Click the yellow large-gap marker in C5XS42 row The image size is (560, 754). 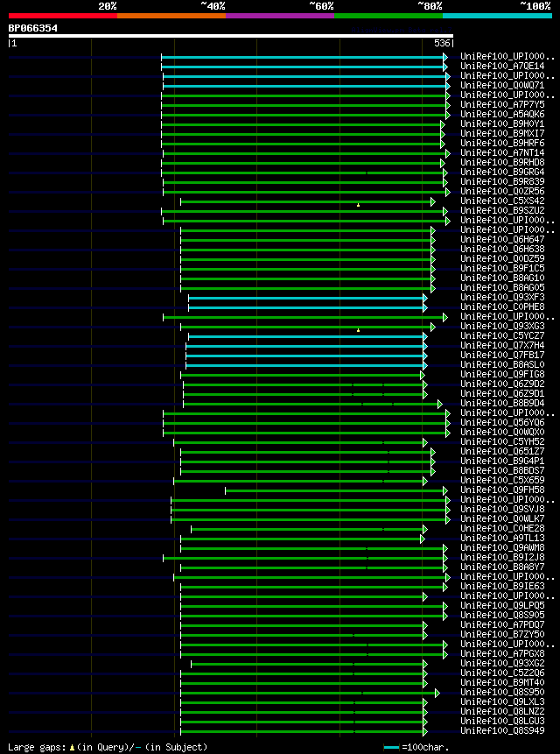(x=358, y=205)
